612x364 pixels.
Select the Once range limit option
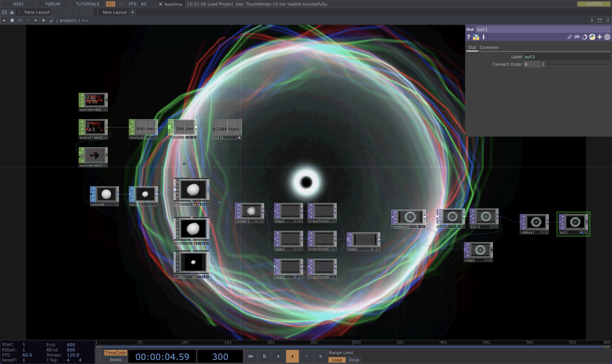click(354, 360)
